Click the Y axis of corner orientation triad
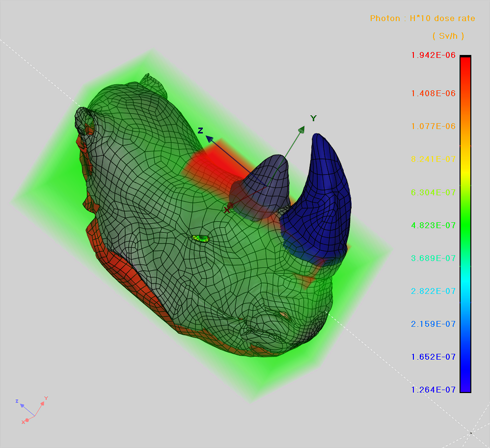This screenshot has height=448, width=490. [x=46, y=398]
